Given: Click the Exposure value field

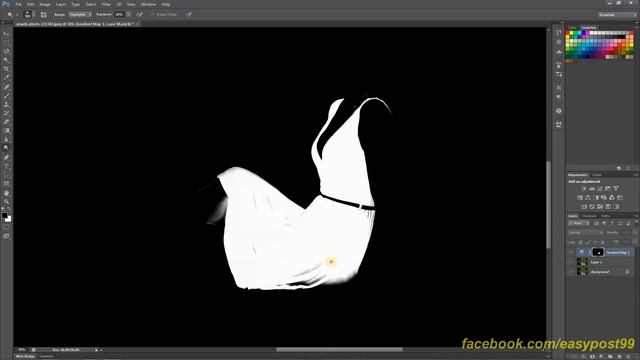Looking at the screenshot, I should pyautogui.click(x=120, y=14).
